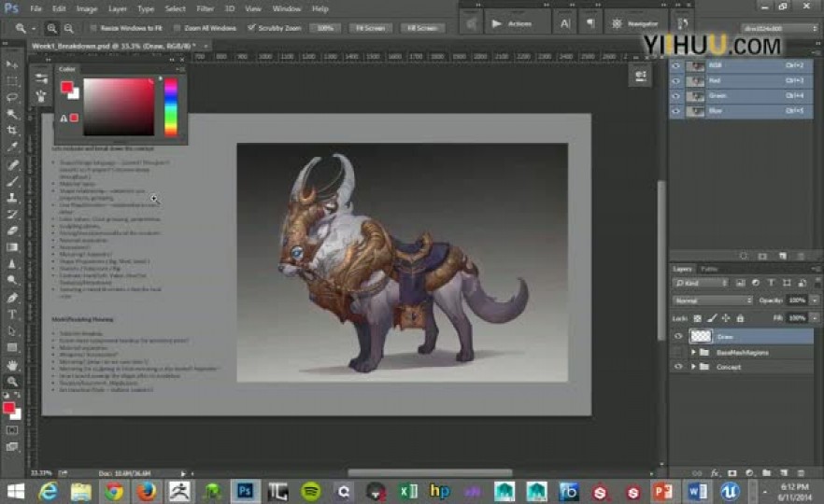
Task: Select the Lasso tool
Action: [x=11, y=98]
